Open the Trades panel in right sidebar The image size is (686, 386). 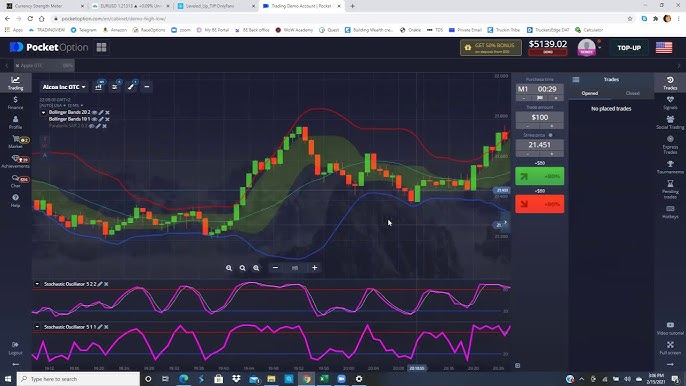(x=670, y=83)
